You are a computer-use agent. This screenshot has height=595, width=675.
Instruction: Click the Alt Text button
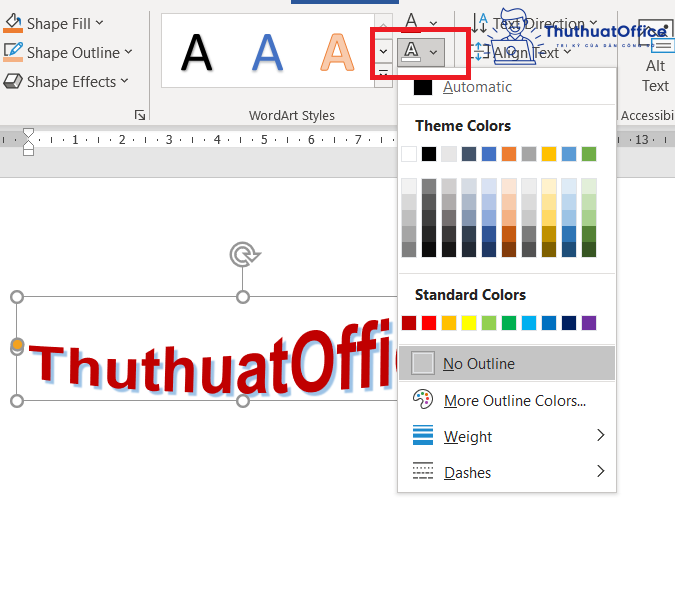pos(655,56)
